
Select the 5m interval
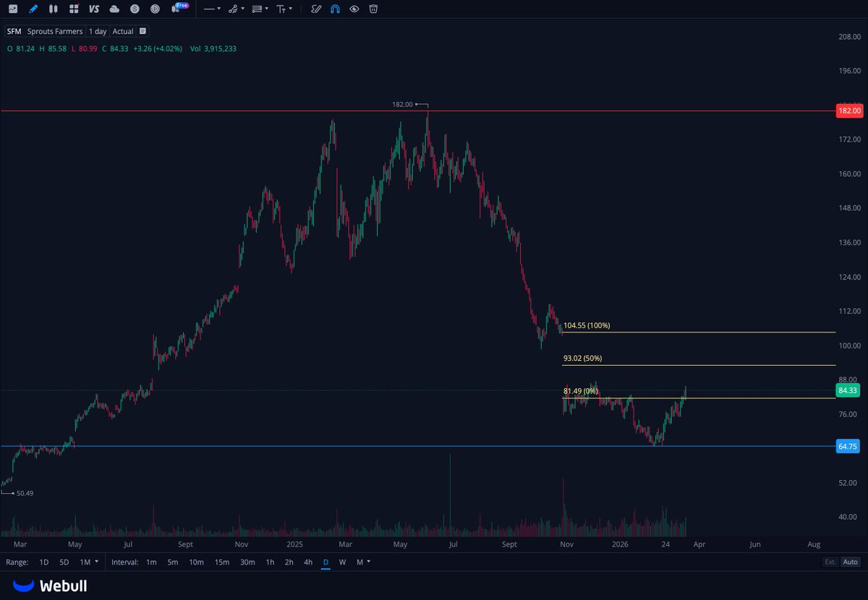173,562
